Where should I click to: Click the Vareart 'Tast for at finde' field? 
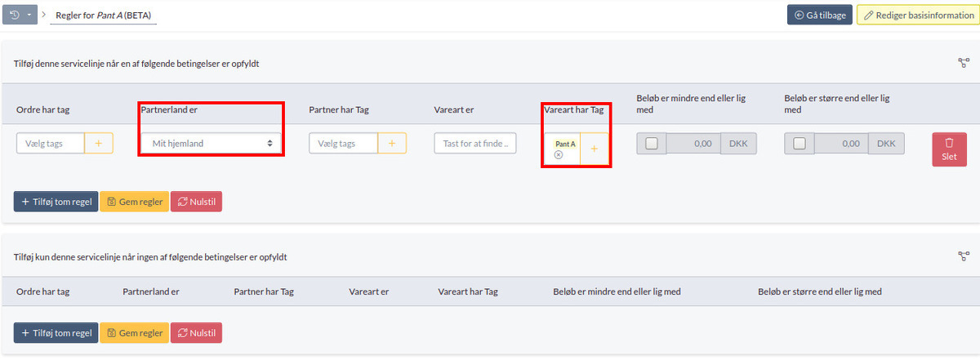(475, 143)
